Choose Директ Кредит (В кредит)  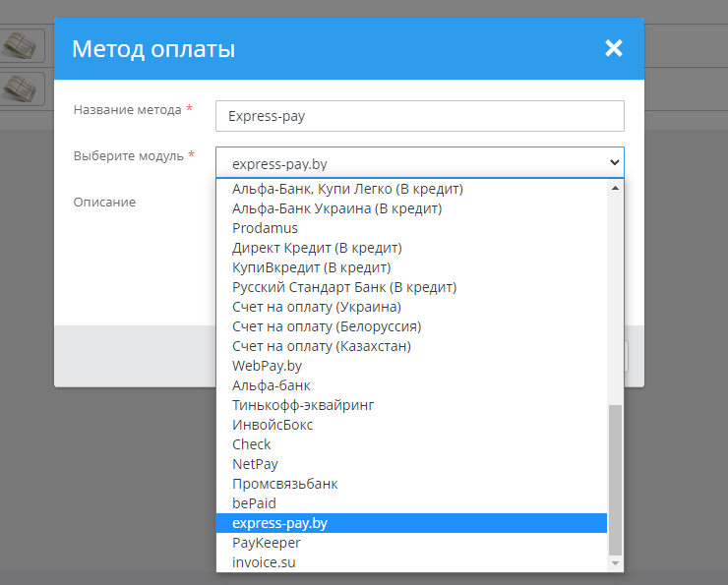click(x=317, y=248)
